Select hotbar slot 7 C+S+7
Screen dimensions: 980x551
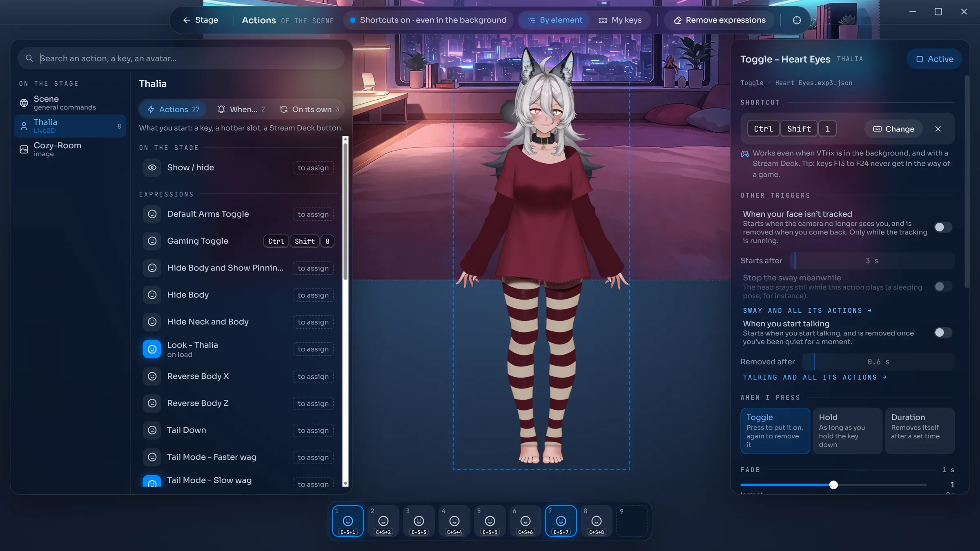(561, 521)
